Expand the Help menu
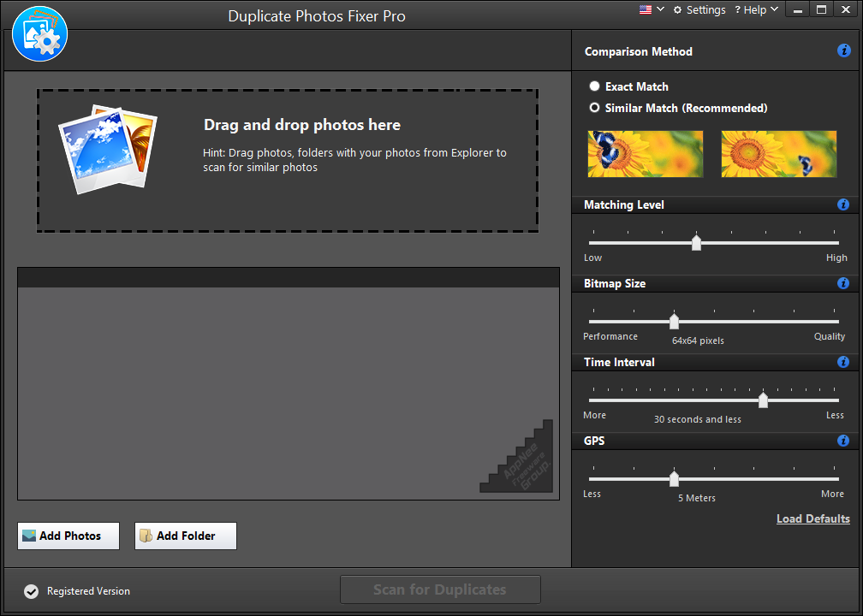 coord(760,9)
